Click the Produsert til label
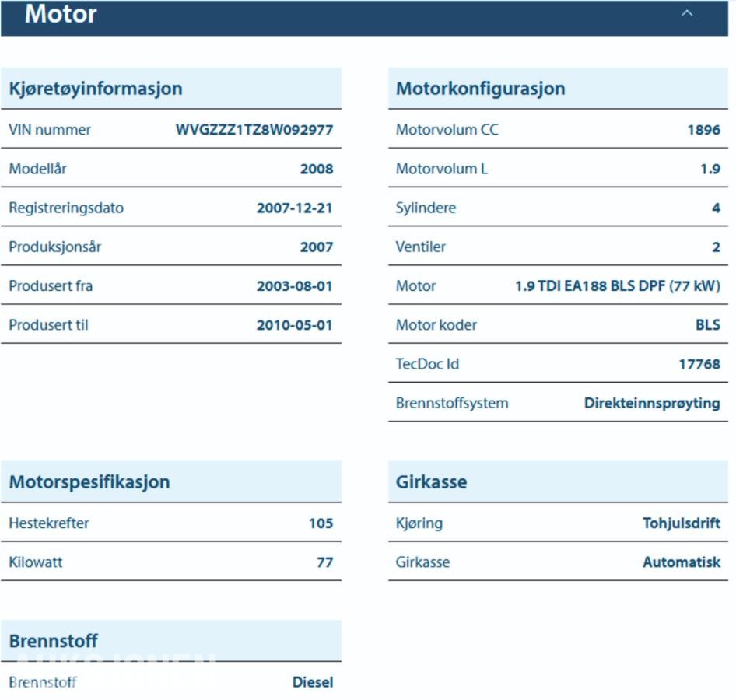The image size is (736, 700). (x=48, y=324)
